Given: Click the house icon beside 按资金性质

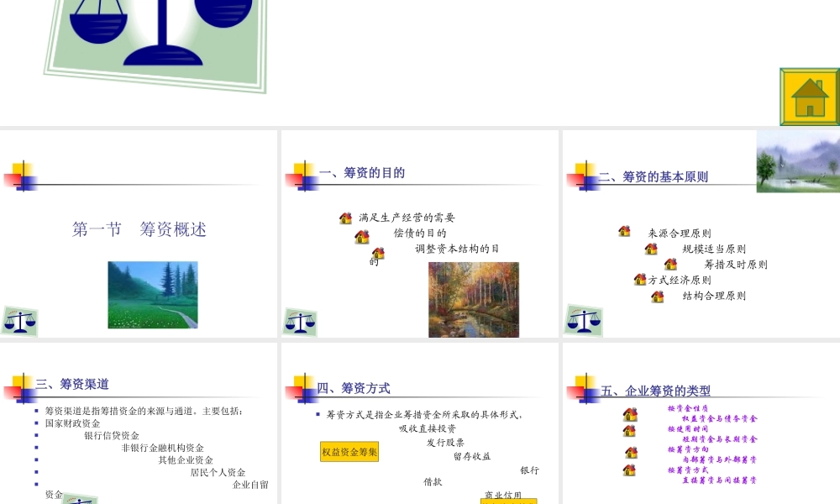Looking at the screenshot, I should click(628, 413).
